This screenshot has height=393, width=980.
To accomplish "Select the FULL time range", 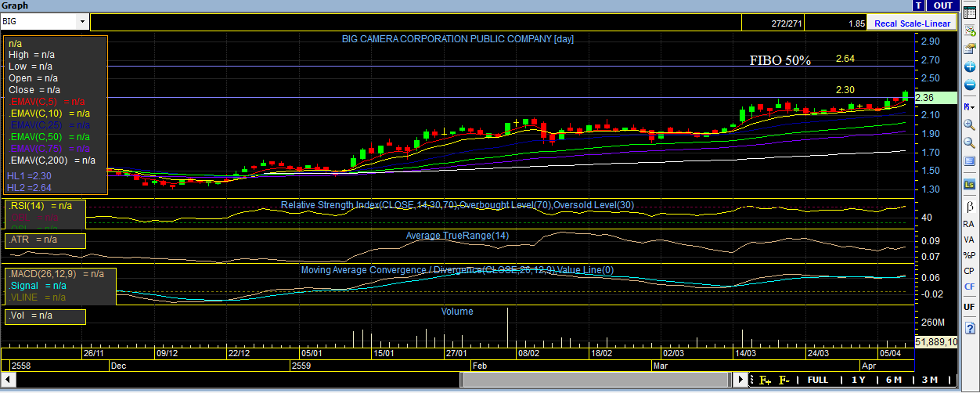I will click(x=818, y=380).
